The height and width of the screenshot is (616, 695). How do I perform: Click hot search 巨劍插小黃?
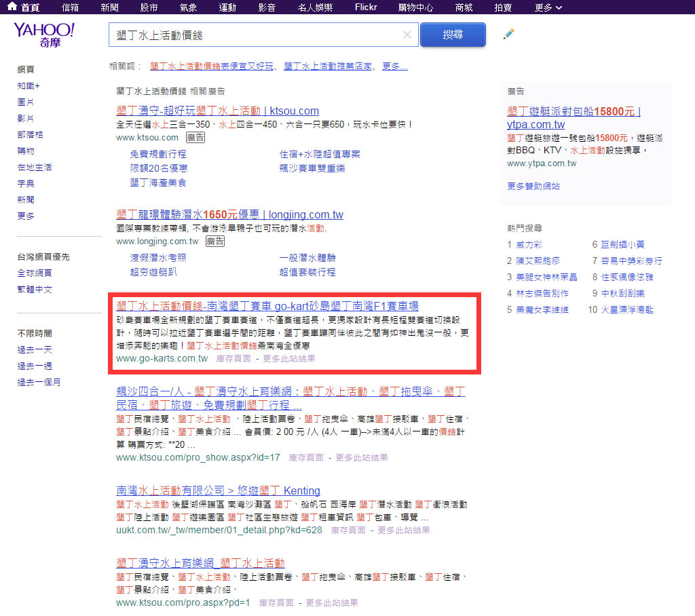[x=623, y=245]
